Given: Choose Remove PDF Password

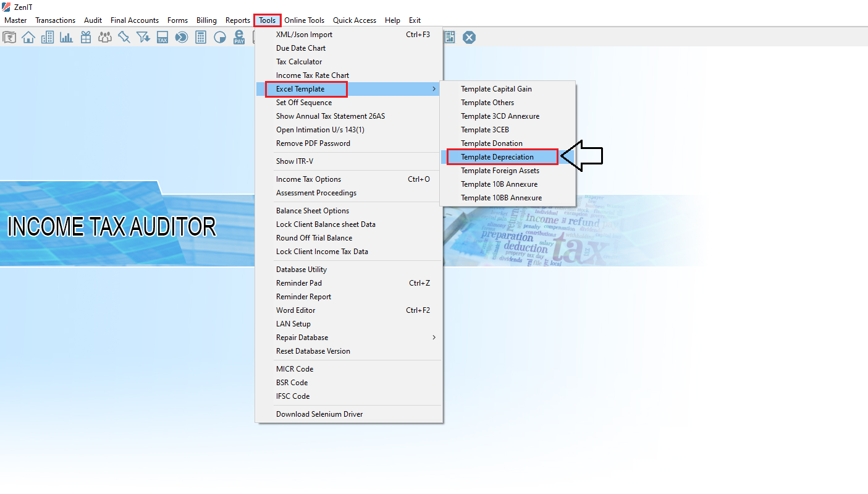Looking at the screenshot, I should point(349,143).
